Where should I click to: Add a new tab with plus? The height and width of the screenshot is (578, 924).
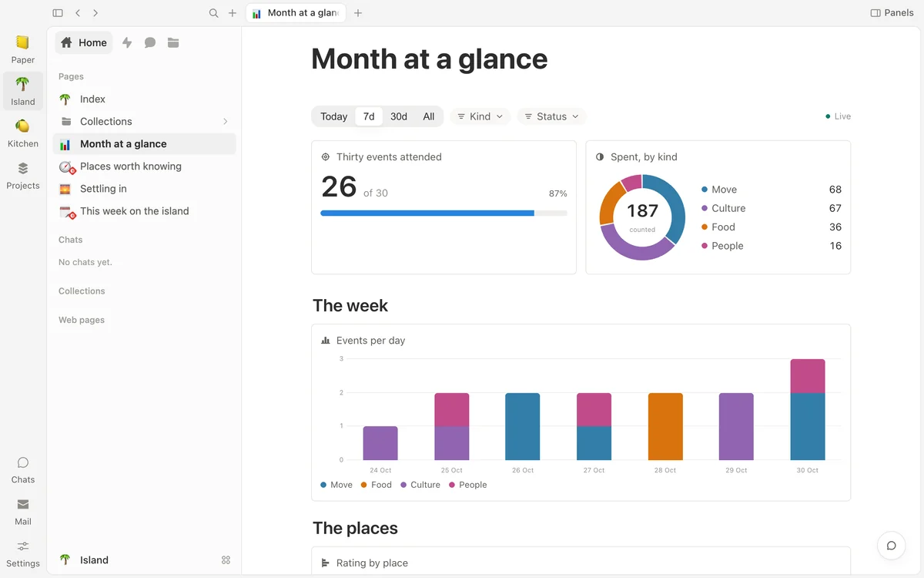coord(358,13)
